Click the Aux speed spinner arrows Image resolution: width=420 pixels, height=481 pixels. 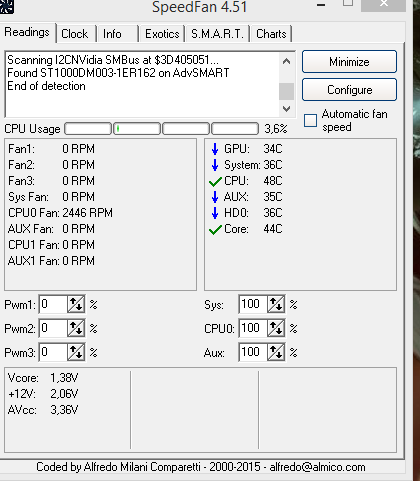(x=276, y=352)
